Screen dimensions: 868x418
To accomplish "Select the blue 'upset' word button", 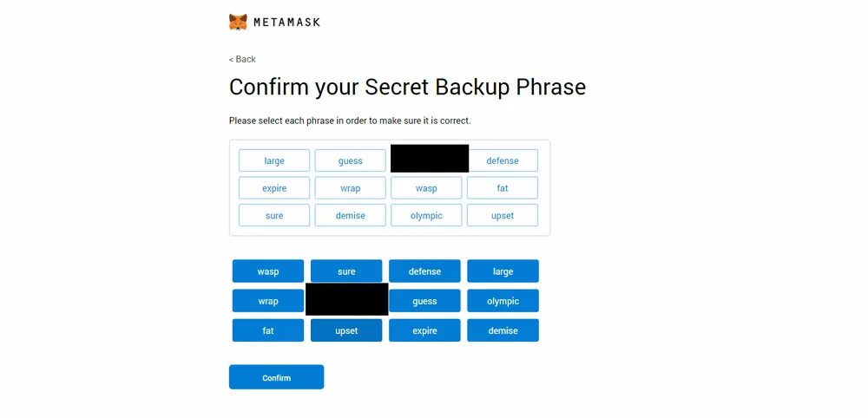I will pos(346,330).
